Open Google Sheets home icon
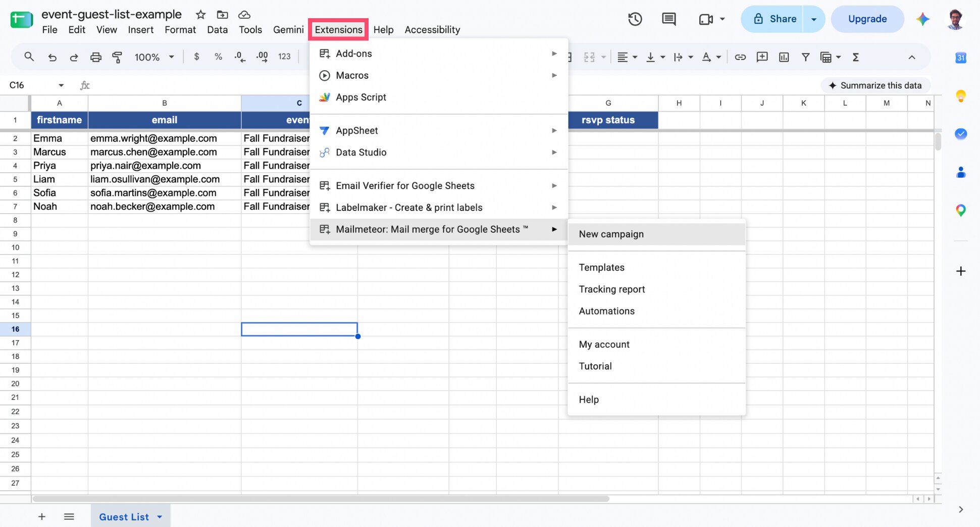 click(x=22, y=20)
